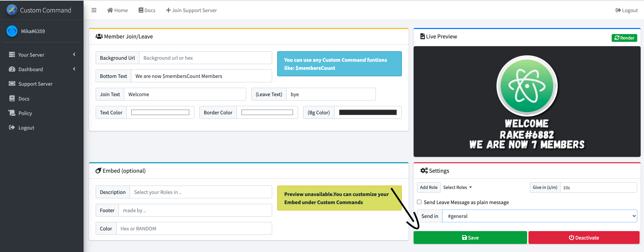Viewport: 644px width, 252px height.
Task: Click the Background Url input field
Action: [x=205, y=58]
